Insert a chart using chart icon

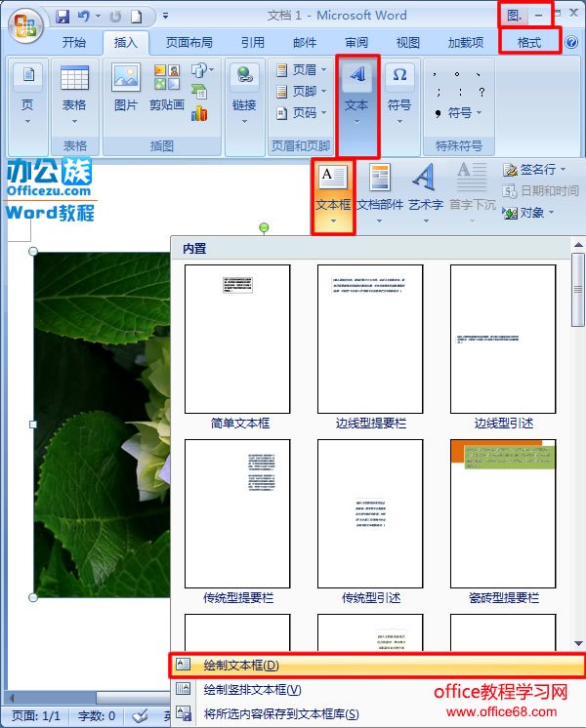199,113
